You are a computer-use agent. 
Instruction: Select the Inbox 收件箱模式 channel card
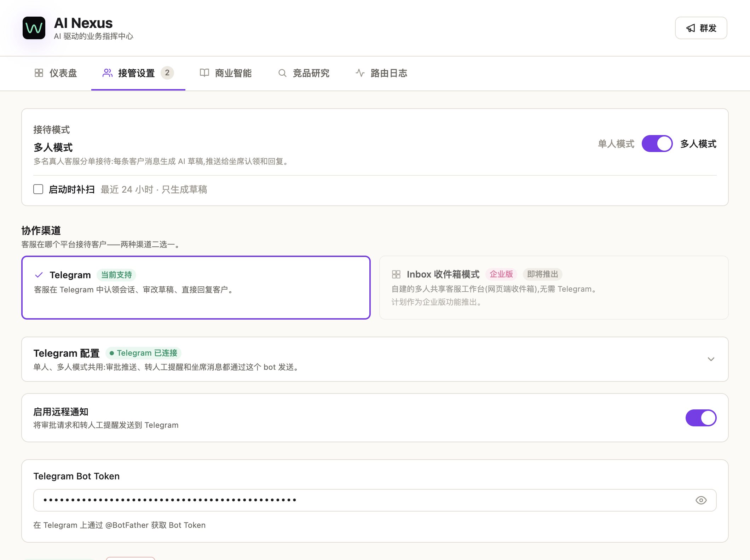click(554, 287)
